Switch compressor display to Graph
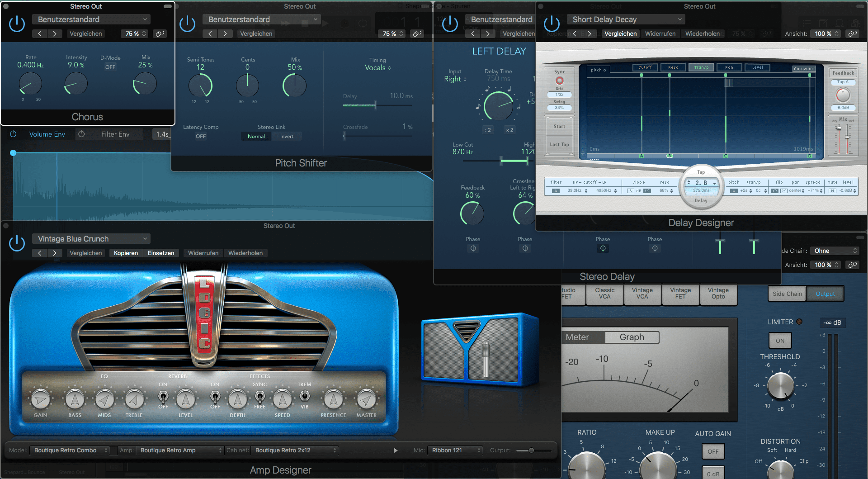 (632, 337)
